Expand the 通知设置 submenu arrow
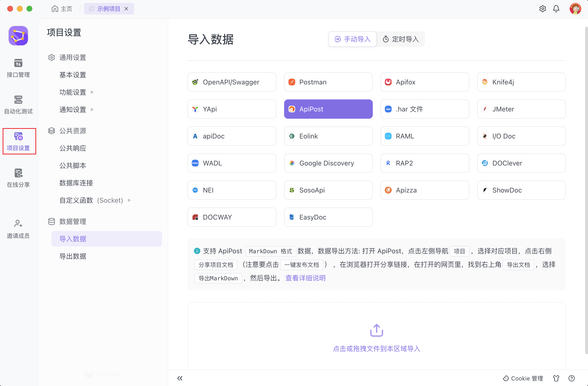This screenshot has width=588, height=386. click(92, 110)
